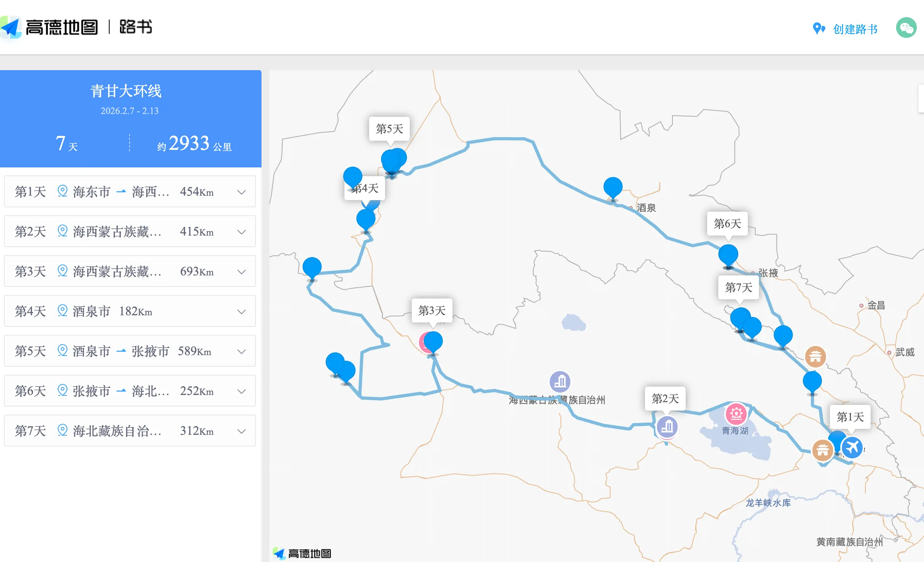Click the 第5天 map callout label
Screen dimensions: 924x562
tap(389, 128)
